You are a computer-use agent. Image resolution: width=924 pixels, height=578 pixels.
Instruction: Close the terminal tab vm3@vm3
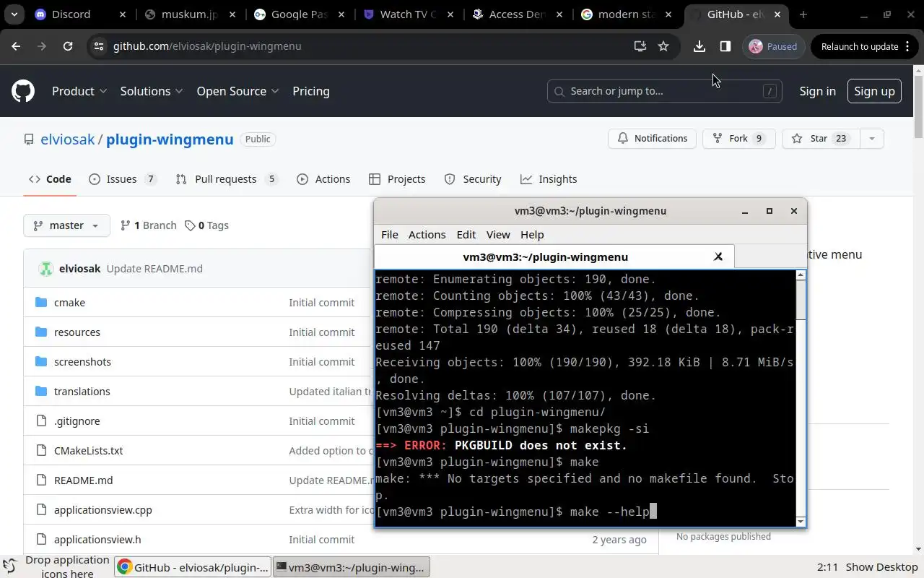click(x=718, y=256)
